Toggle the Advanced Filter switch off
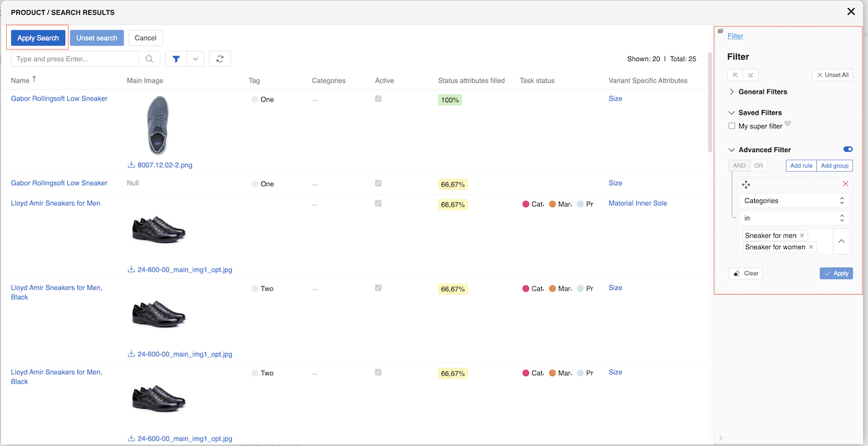The height and width of the screenshot is (446, 868). [x=848, y=149]
